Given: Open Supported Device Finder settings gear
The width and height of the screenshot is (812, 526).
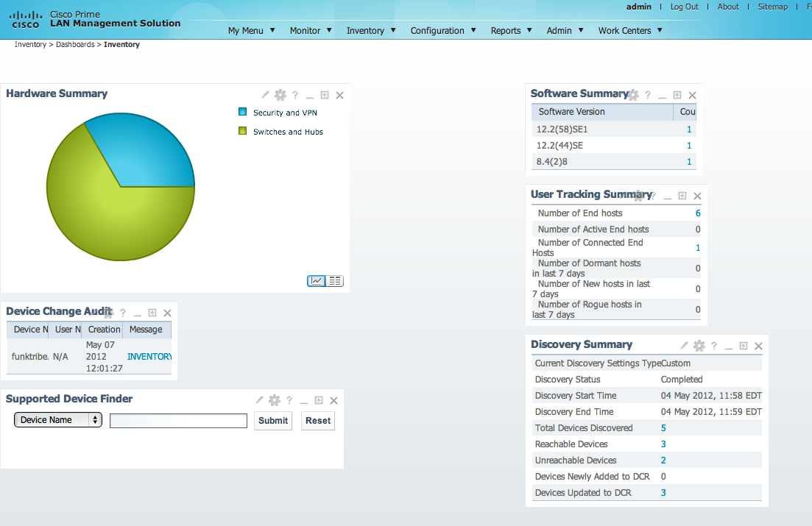Looking at the screenshot, I should pos(274,400).
